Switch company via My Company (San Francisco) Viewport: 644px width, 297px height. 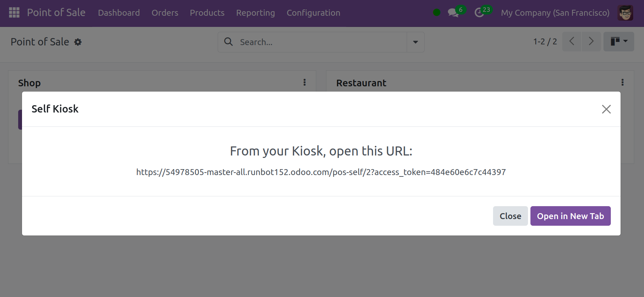[x=555, y=13]
